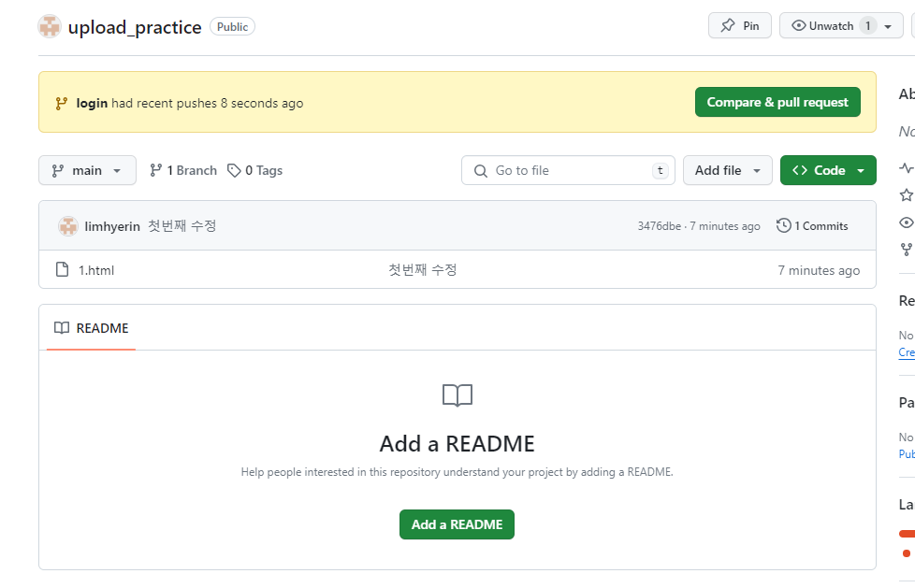
Task: Click Compare & pull request
Action: pos(777,102)
